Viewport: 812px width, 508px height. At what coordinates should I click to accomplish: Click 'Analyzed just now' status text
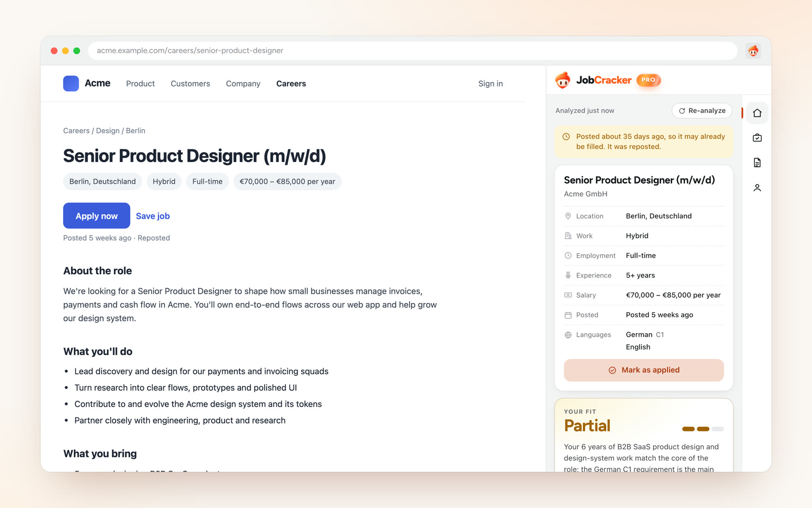pos(585,111)
